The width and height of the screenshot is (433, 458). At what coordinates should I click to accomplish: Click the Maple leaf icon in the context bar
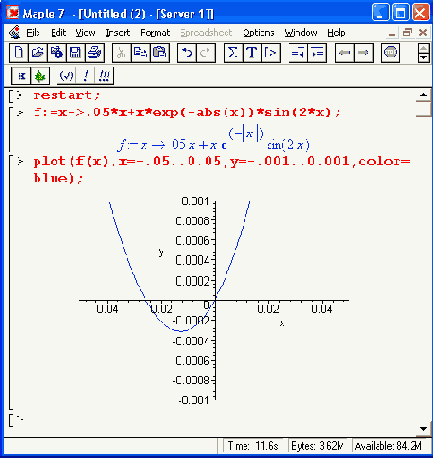point(40,76)
